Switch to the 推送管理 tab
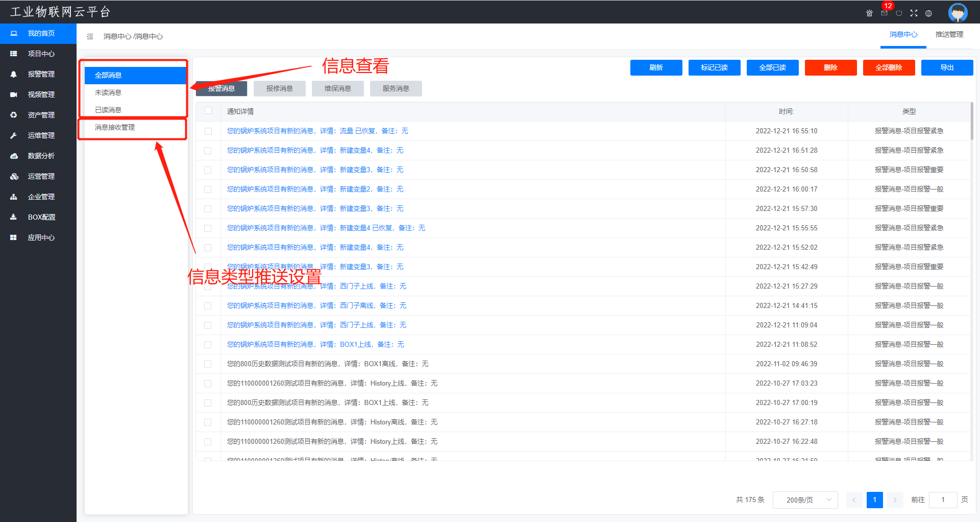980x522 pixels. (949, 35)
